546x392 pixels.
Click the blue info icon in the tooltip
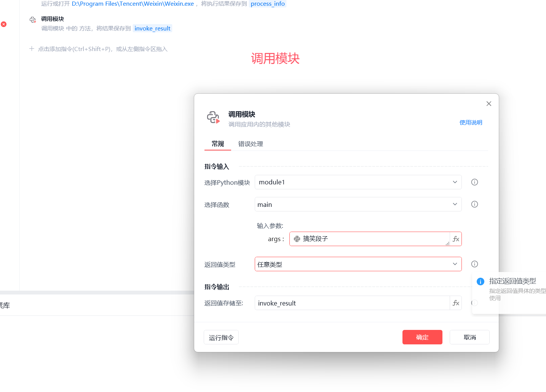(481, 282)
